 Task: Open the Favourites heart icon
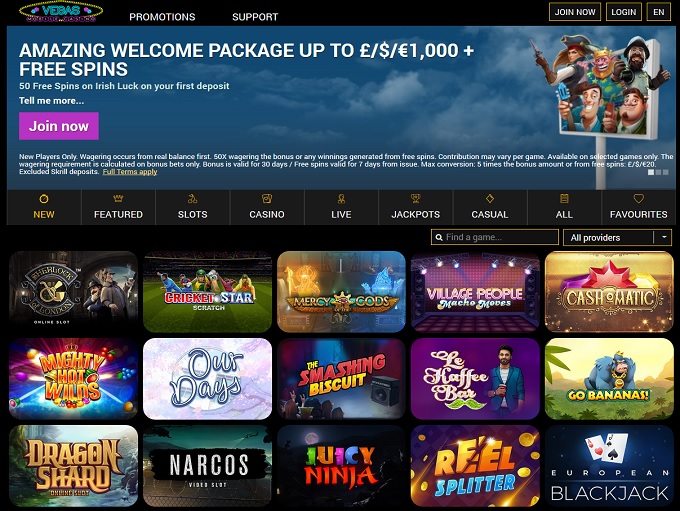tap(638, 199)
